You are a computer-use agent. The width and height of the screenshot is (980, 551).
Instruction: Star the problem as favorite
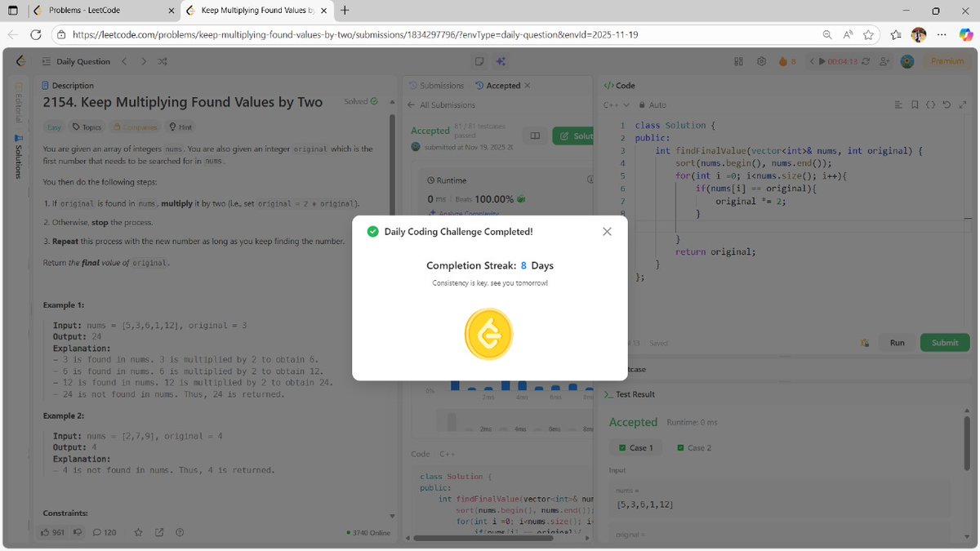tap(138, 532)
